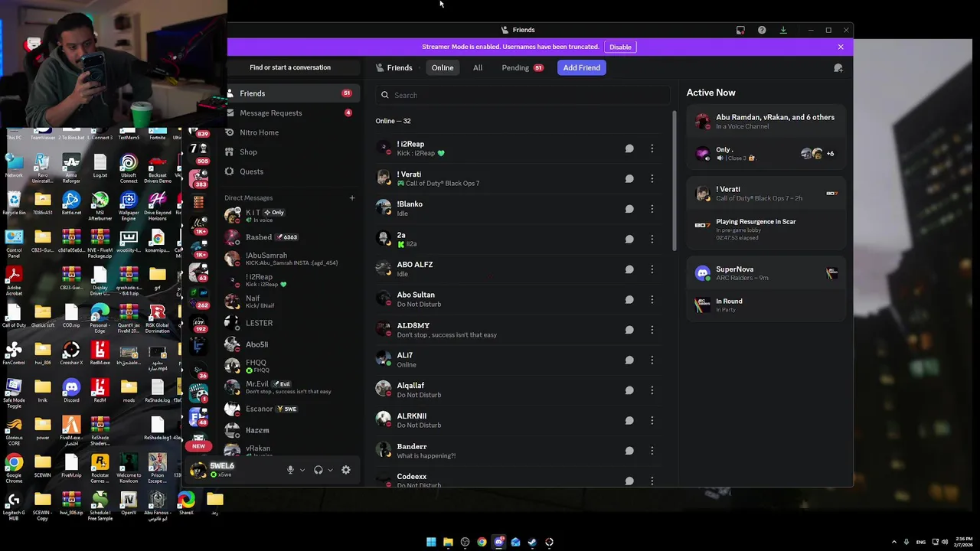
Task: Click the Windows Start button
Action: pos(431,542)
